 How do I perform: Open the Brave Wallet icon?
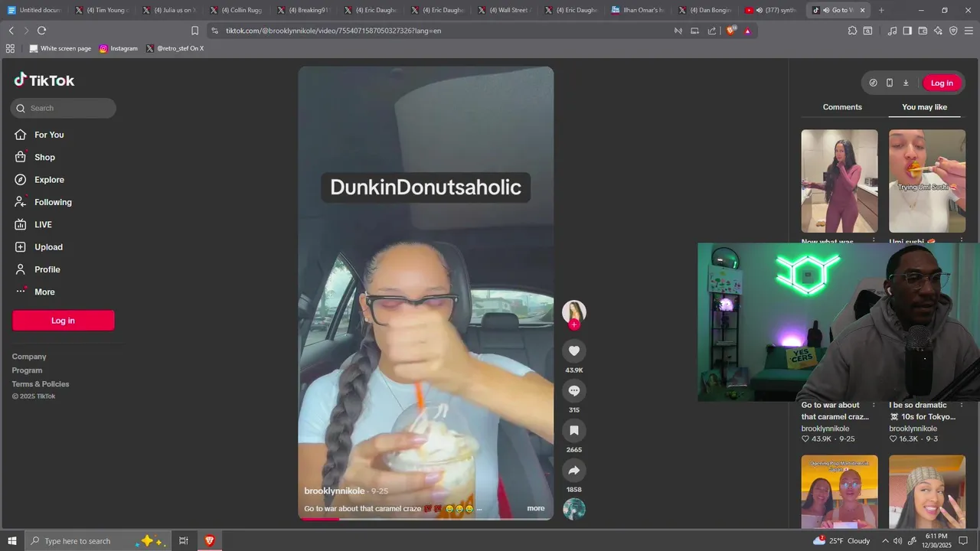[x=923, y=31]
